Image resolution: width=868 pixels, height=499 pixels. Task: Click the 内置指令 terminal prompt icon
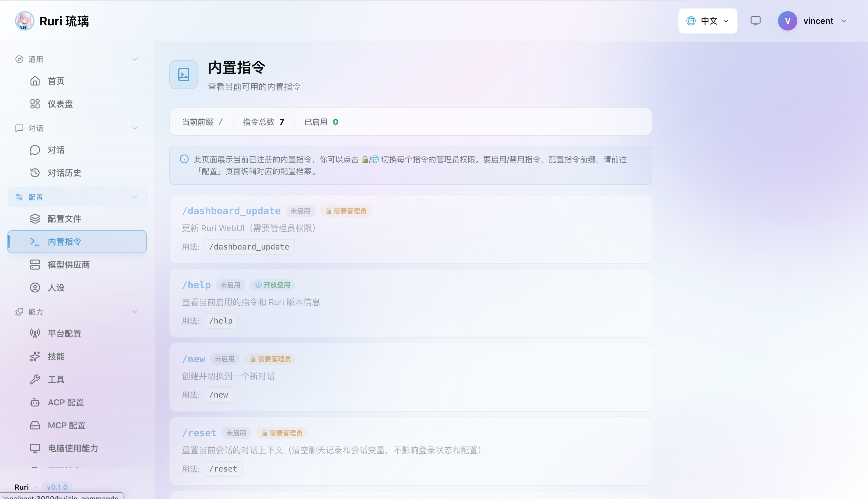point(35,242)
